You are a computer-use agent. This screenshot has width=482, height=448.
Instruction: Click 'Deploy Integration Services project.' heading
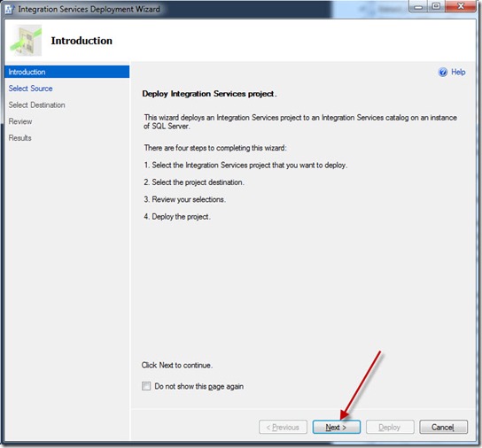tap(209, 94)
